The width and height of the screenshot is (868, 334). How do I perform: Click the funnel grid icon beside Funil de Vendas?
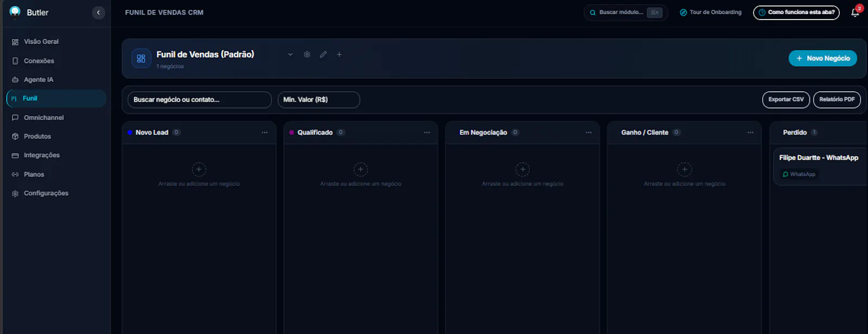(141, 59)
